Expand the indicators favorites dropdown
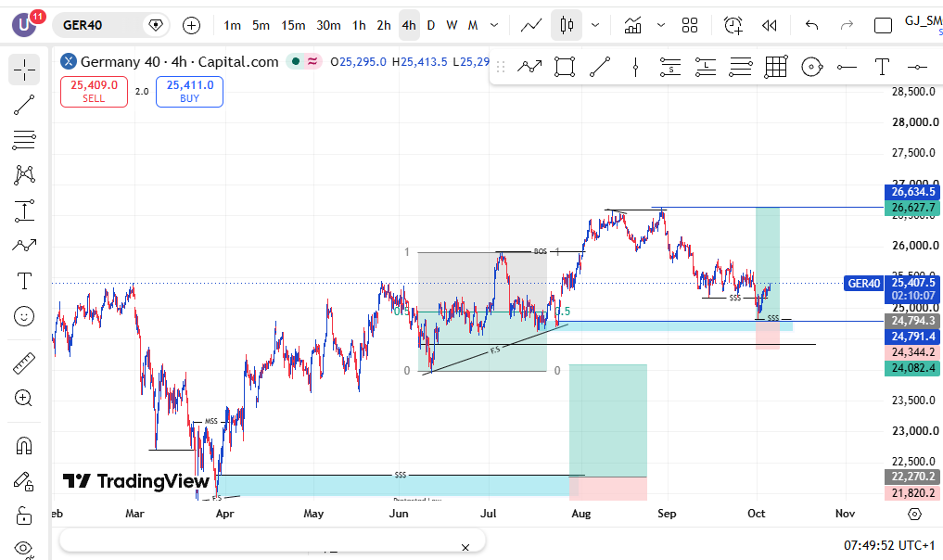943x560 pixels. coord(661,25)
